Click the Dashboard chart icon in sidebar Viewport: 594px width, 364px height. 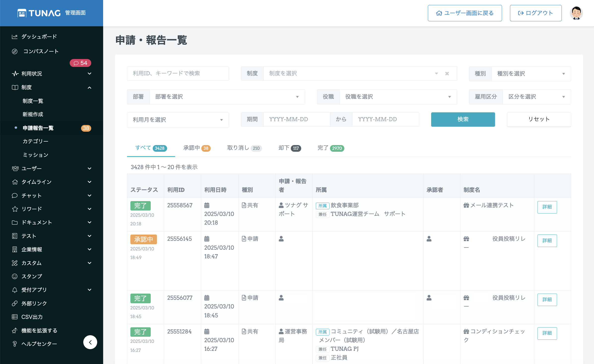pos(15,37)
